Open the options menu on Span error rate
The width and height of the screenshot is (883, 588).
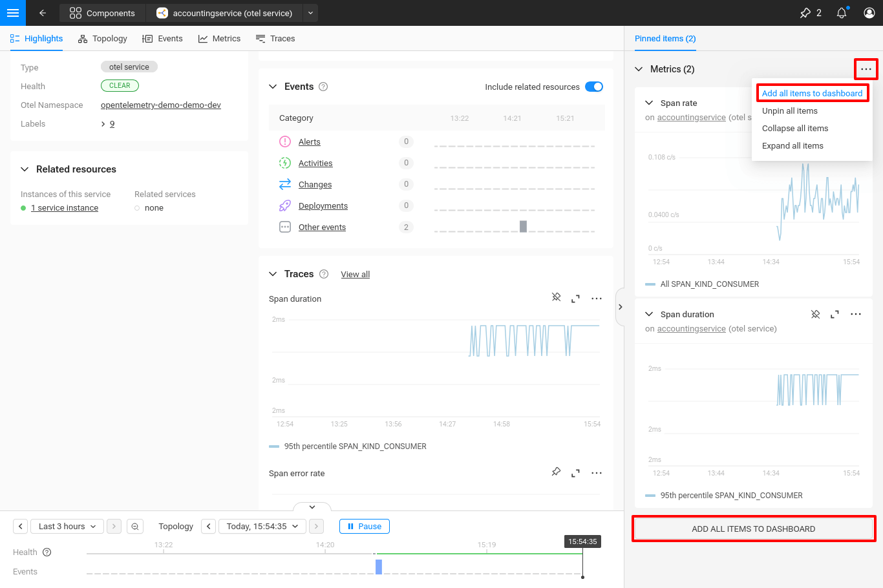596,472
